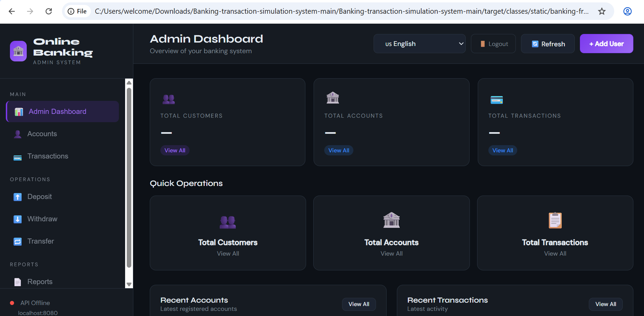
Task: Select Deposit operation in sidebar
Action: coord(62,197)
